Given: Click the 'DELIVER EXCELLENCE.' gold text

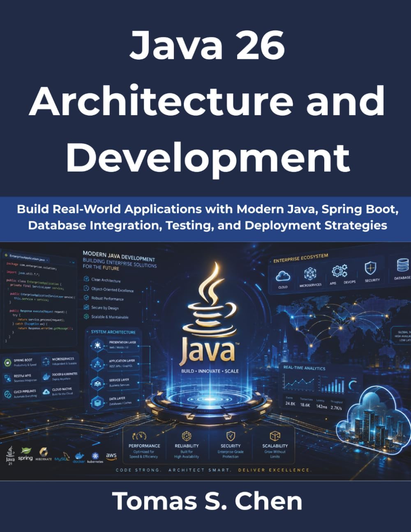Looking at the screenshot, I should (275, 470).
